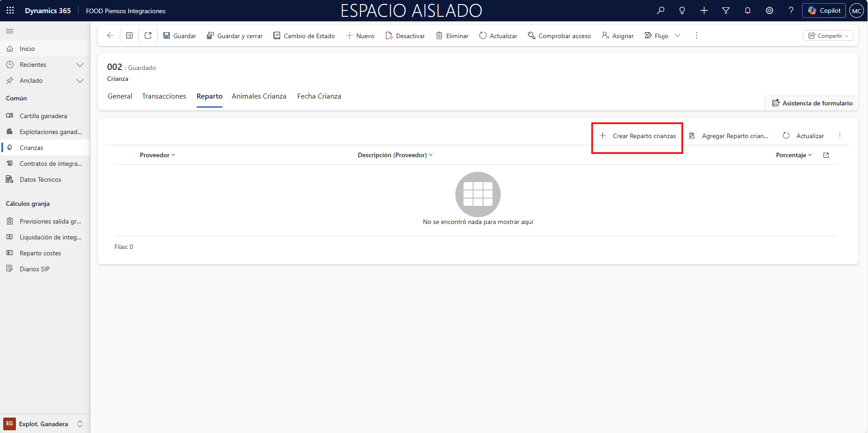Click the lightbulb assistant icon
The width and height of the screenshot is (868, 433).
(x=682, y=10)
